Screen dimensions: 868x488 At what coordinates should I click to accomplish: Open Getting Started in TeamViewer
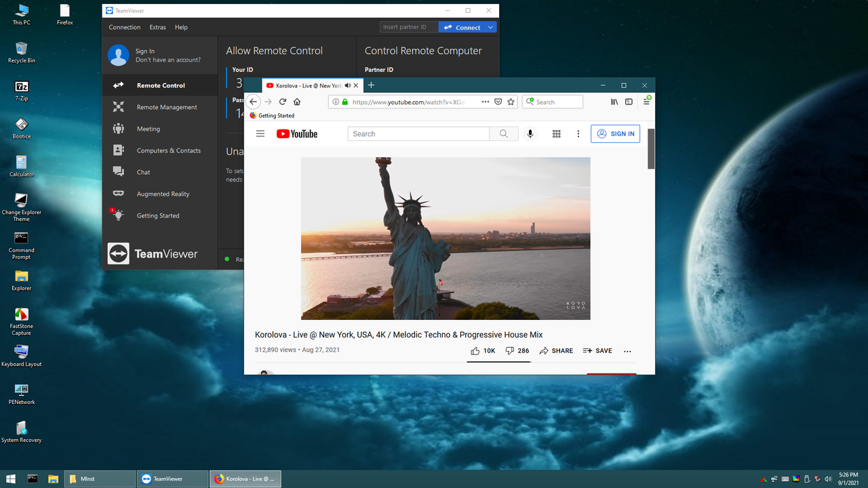point(160,216)
